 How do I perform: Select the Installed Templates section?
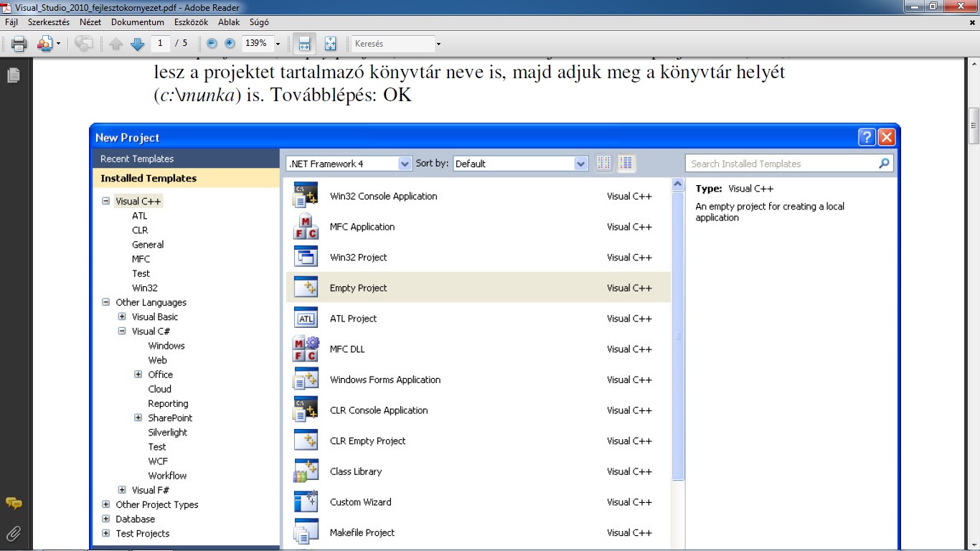coord(186,178)
